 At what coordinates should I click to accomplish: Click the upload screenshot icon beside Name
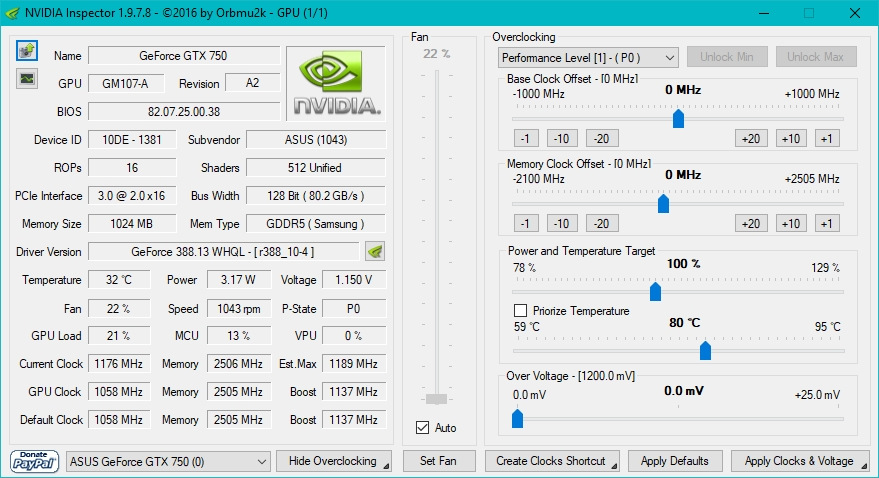click(x=26, y=51)
